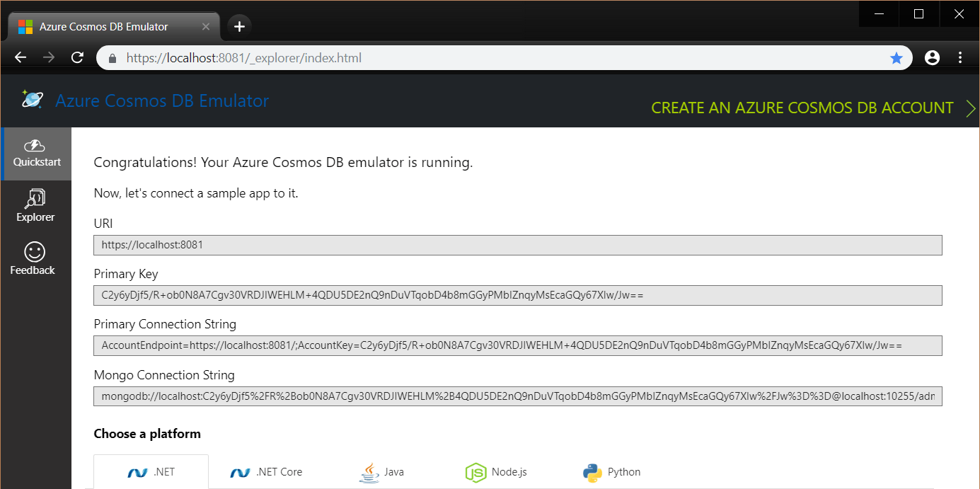Screen dimensions: 980x489
Task: Click the 'Mongo Connection String' label
Action: click(x=164, y=375)
